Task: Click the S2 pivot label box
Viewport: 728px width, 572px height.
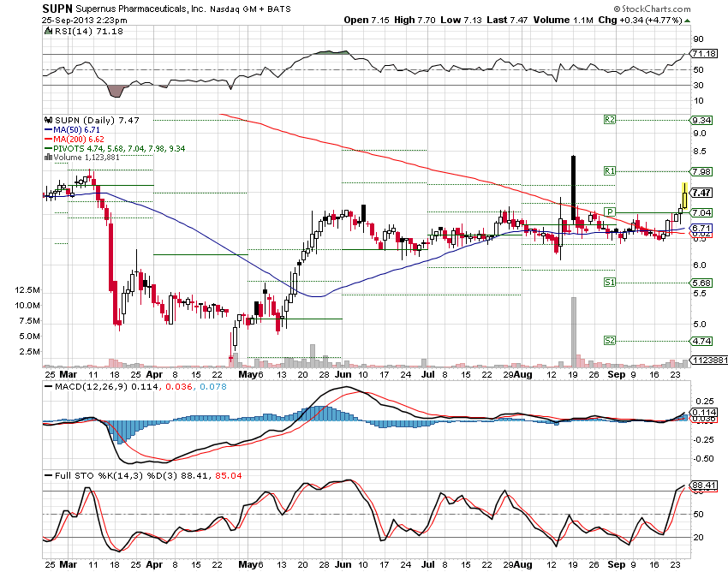Action: point(610,341)
